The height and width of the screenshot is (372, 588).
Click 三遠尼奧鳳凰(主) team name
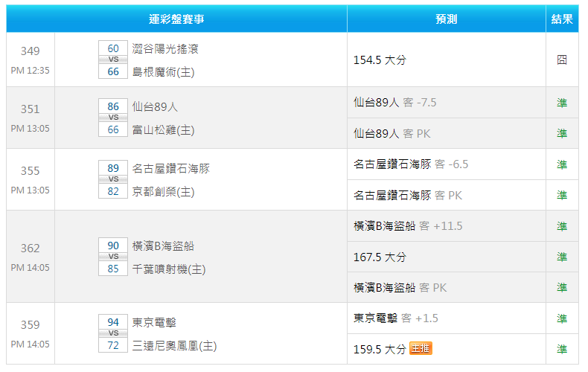[x=174, y=345]
